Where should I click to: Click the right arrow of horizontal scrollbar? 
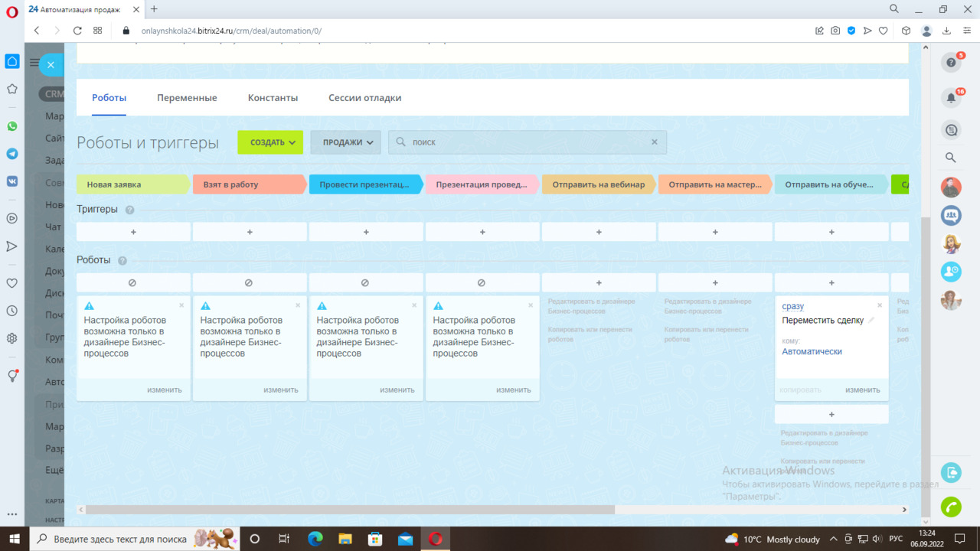coord(904,510)
